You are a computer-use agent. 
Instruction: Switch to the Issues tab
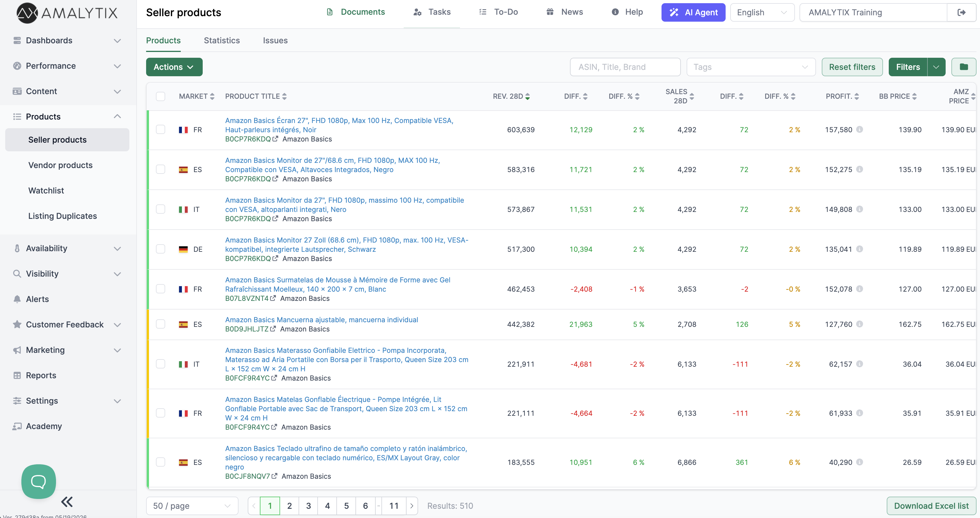pos(275,40)
